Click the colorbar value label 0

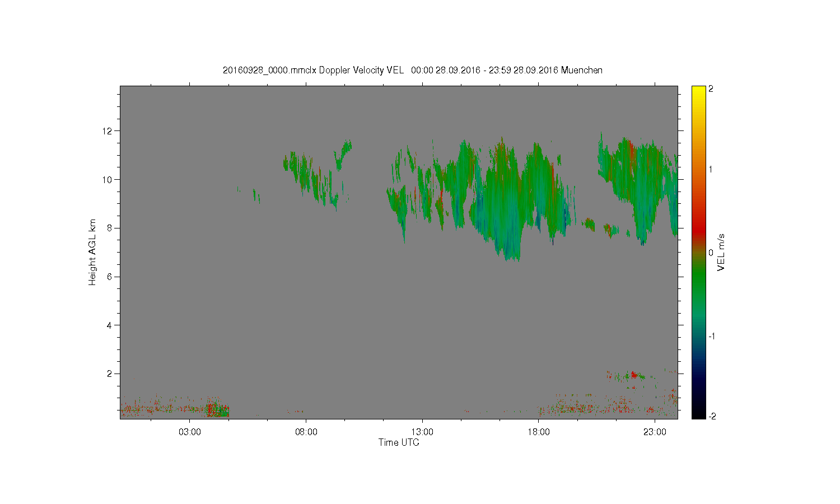click(711, 253)
